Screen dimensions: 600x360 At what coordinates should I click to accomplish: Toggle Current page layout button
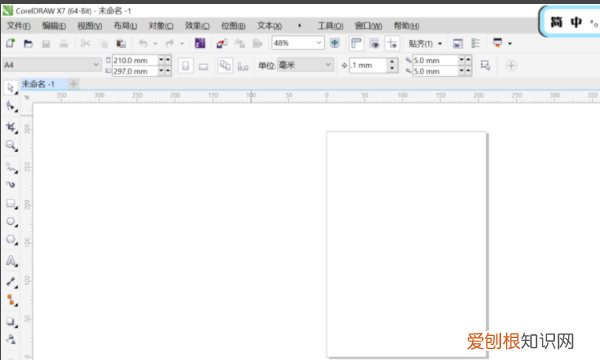click(x=243, y=66)
